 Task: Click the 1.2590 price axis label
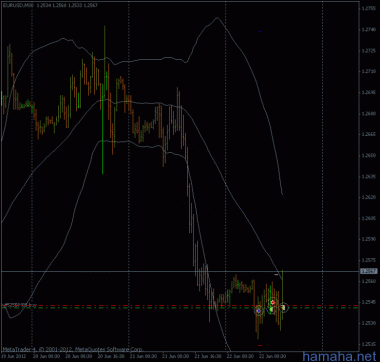[368, 239]
